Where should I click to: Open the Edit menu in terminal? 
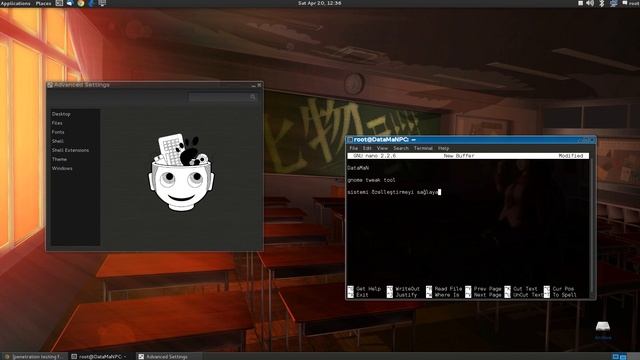click(x=367, y=148)
